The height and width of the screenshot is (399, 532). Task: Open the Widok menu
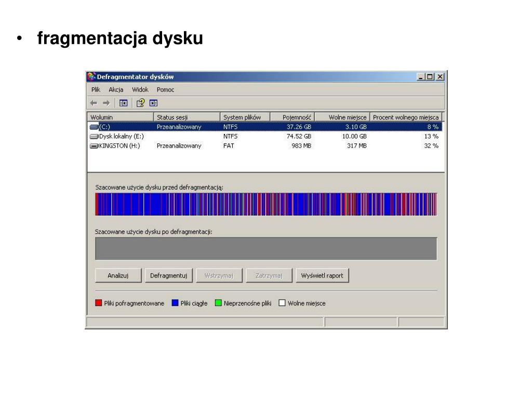click(140, 89)
